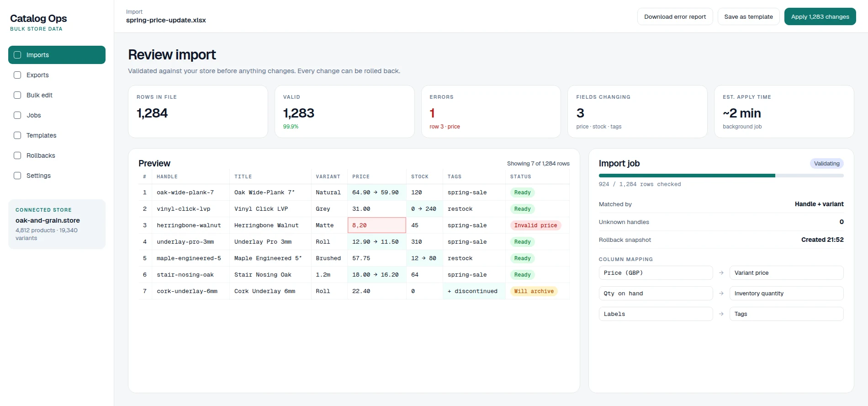
Task: Click the Imports sidebar icon
Action: [17, 55]
